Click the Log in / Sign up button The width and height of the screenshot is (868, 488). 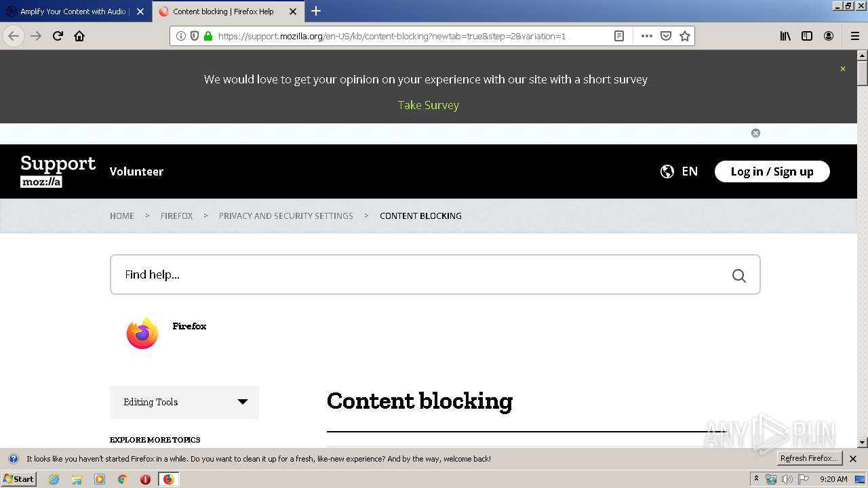point(772,171)
